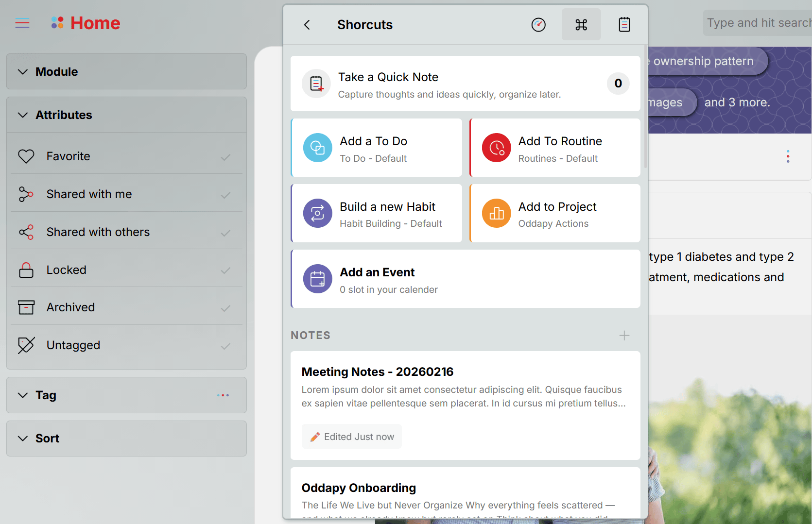Image resolution: width=812 pixels, height=524 pixels.
Task: Expand the Sort section
Action: [x=22, y=438]
